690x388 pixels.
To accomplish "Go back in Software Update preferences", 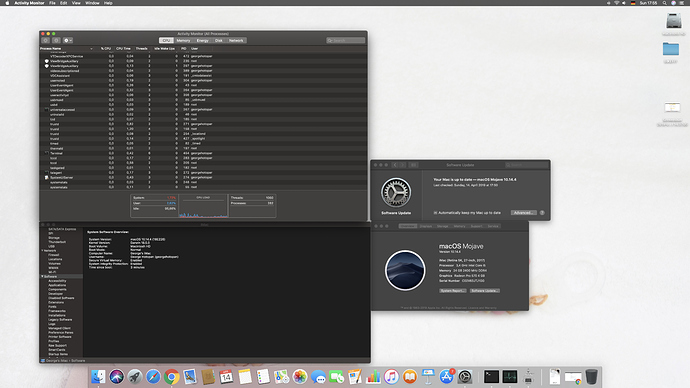I will (x=395, y=165).
